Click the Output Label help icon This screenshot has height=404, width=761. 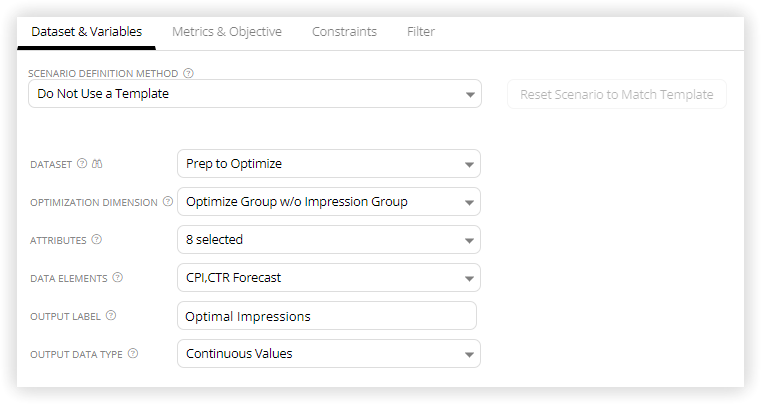[111, 316]
